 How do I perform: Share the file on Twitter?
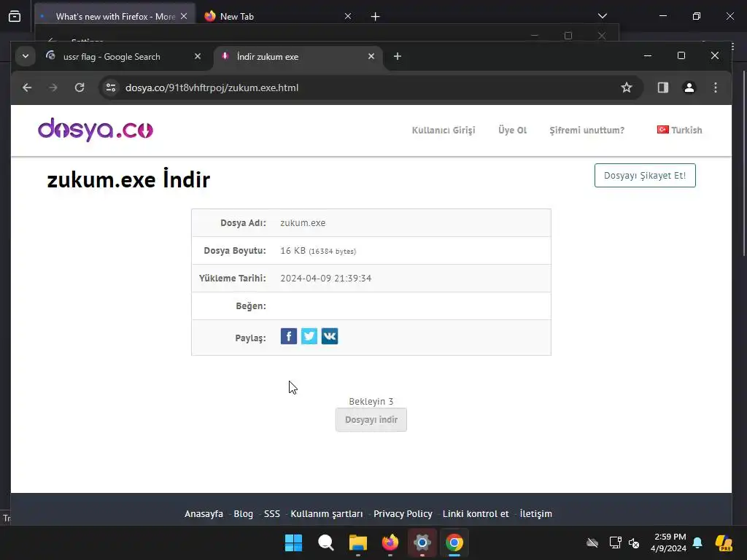pyautogui.click(x=309, y=336)
